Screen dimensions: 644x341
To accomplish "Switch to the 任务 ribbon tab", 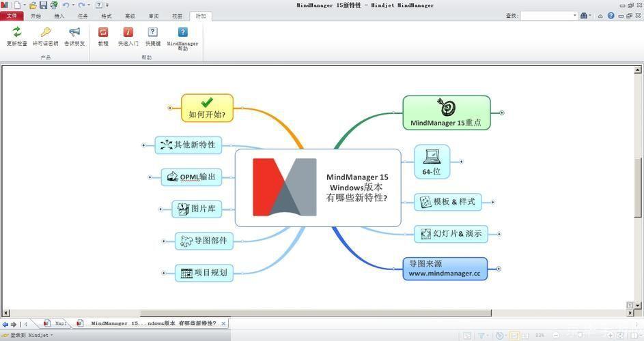I will tap(83, 16).
